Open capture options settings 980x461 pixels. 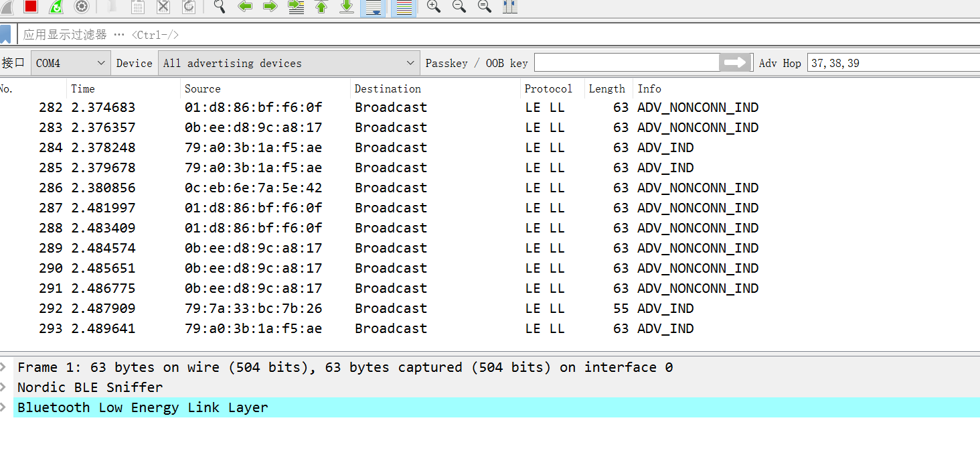click(x=81, y=7)
